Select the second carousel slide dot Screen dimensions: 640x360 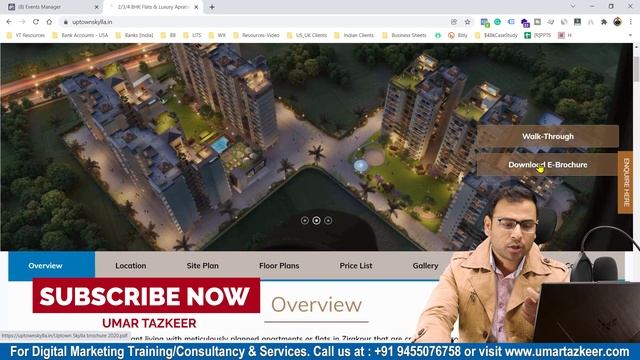pyautogui.click(x=316, y=220)
